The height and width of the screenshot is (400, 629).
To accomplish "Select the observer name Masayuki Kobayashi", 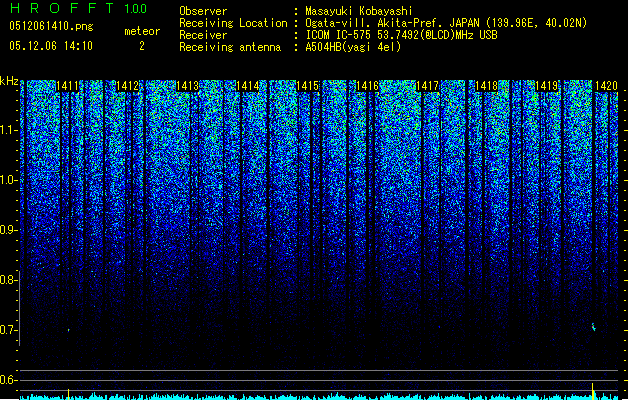I will (x=359, y=11).
